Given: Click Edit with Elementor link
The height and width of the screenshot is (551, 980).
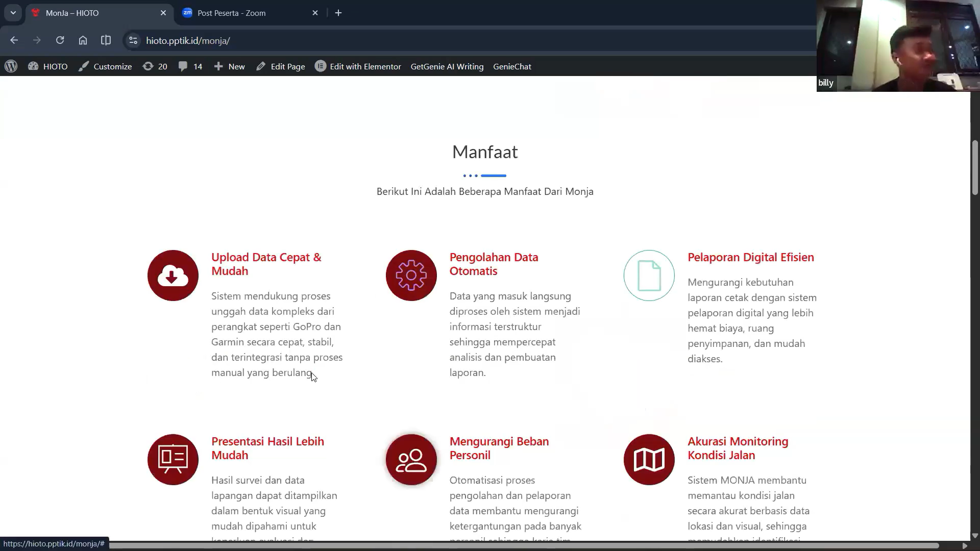Looking at the screenshot, I should (x=358, y=66).
